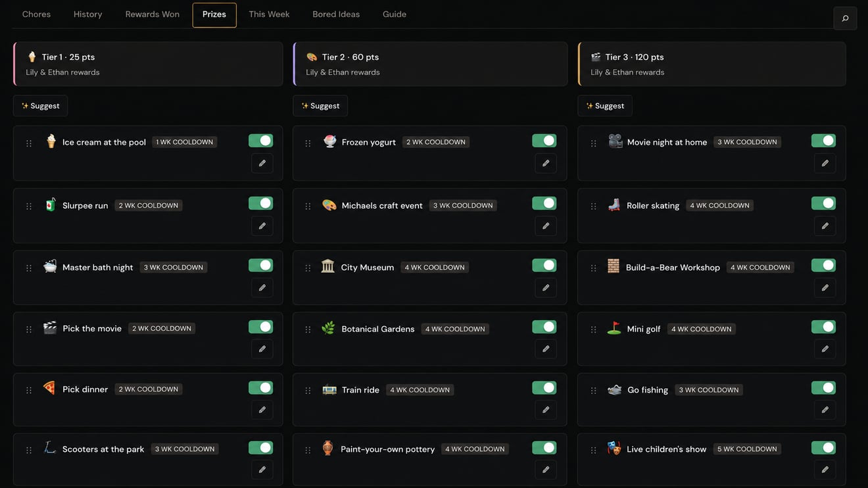Edit the Ice cream at the pool prize
Image resolution: width=868 pixels, height=488 pixels.
(x=262, y=163)
